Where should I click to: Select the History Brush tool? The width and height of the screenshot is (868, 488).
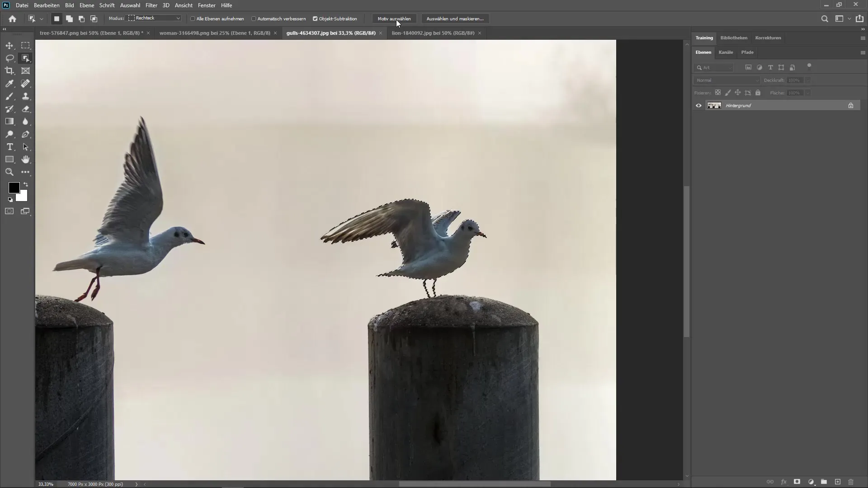tap(9, 109)
